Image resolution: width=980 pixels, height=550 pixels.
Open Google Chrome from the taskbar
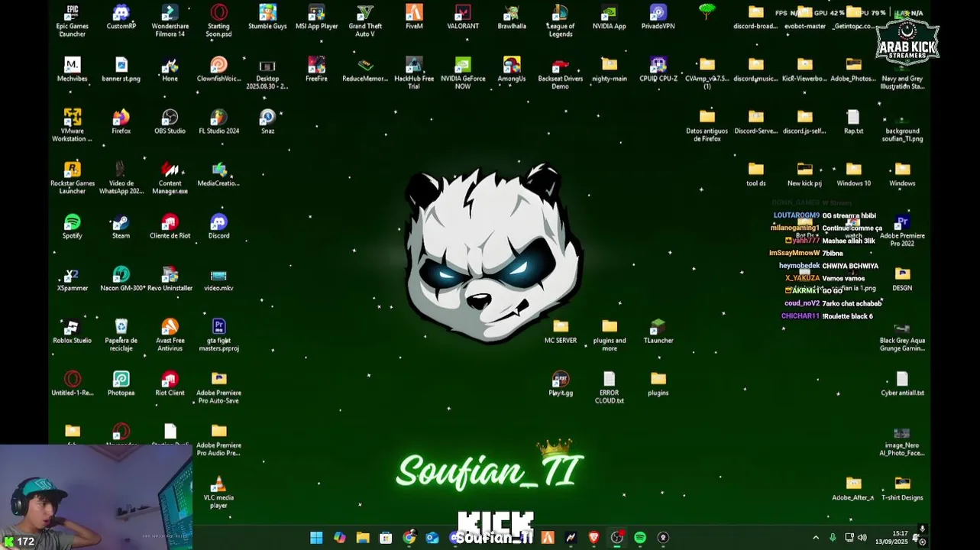point(409,538)
